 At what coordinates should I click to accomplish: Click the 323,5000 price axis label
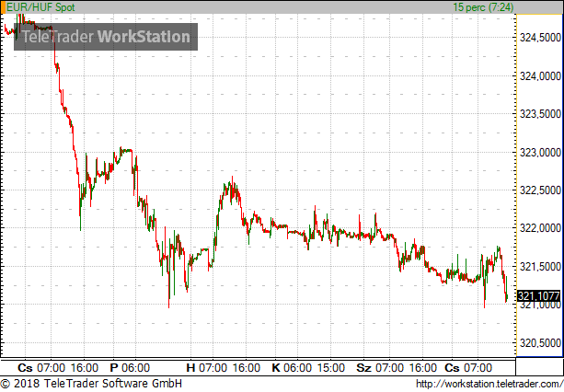[x=540, y=114]
